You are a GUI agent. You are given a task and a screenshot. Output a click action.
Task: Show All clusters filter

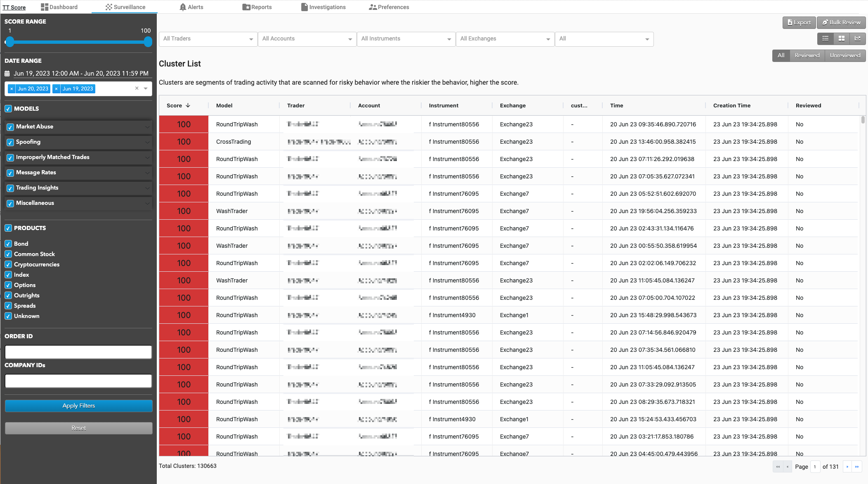click(x=781, y=55)
